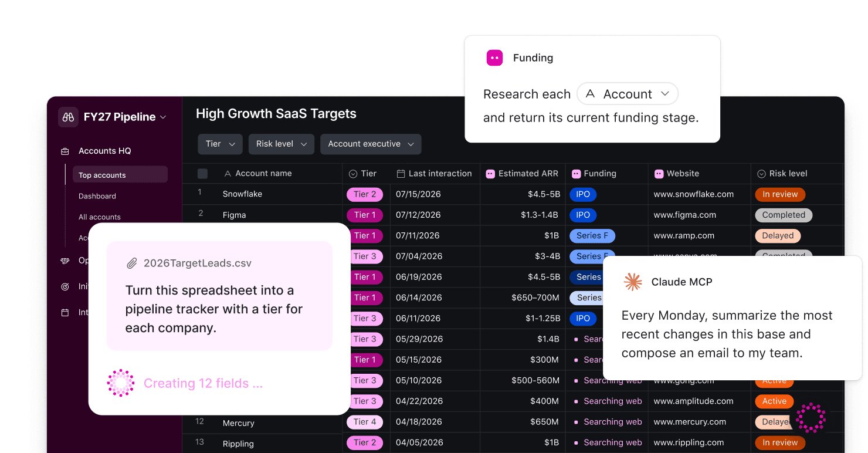The width and height of the screenshot is (868, 453).
Task: Click the 2026TargetLeads.csv attachment name
Action: tap(198, 263)
